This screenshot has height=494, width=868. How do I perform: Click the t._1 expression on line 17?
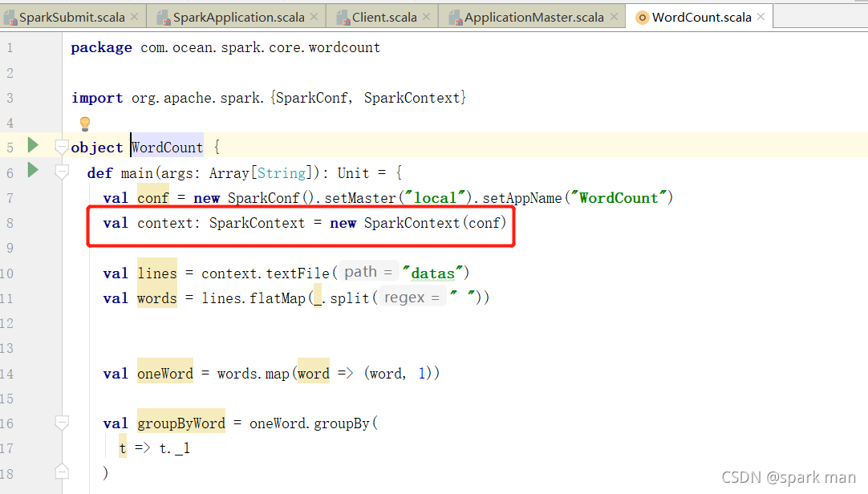pyautogui.click(x=174, y=448)
